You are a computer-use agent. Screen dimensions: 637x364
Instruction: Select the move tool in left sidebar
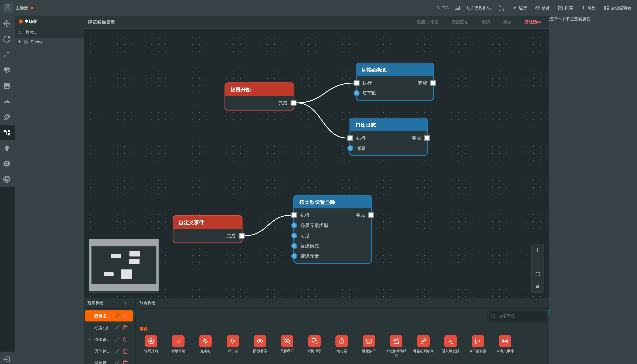(7, 24)
